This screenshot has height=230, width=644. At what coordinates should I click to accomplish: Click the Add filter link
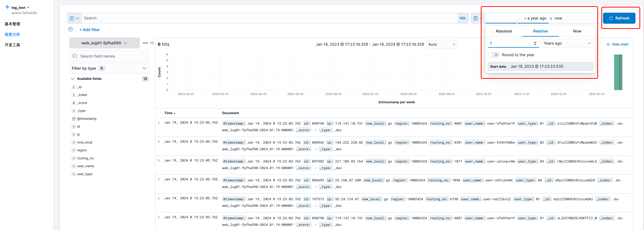click(89, 30)
